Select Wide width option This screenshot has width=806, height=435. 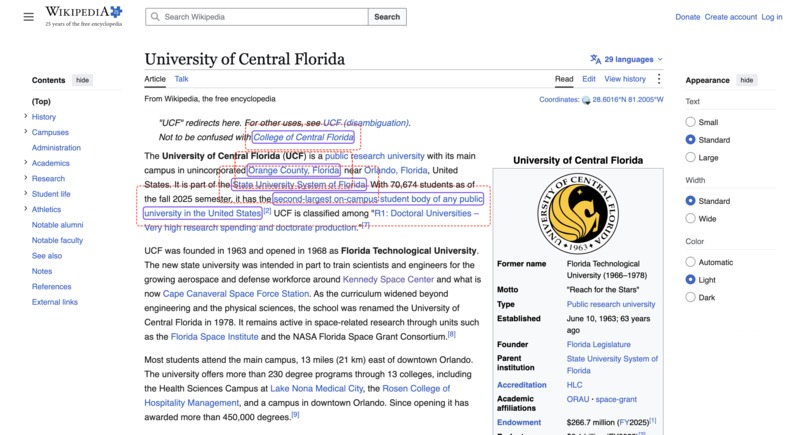tap(690, 219)
